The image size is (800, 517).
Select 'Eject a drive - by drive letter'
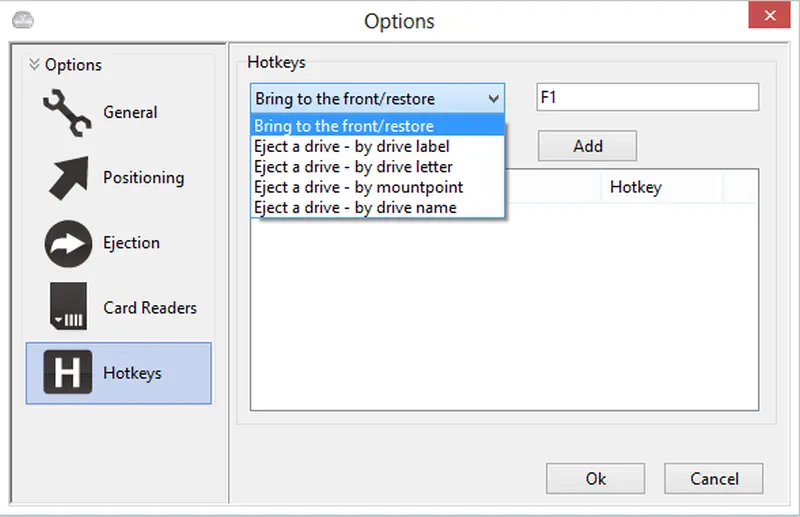[x=353, y=167]
